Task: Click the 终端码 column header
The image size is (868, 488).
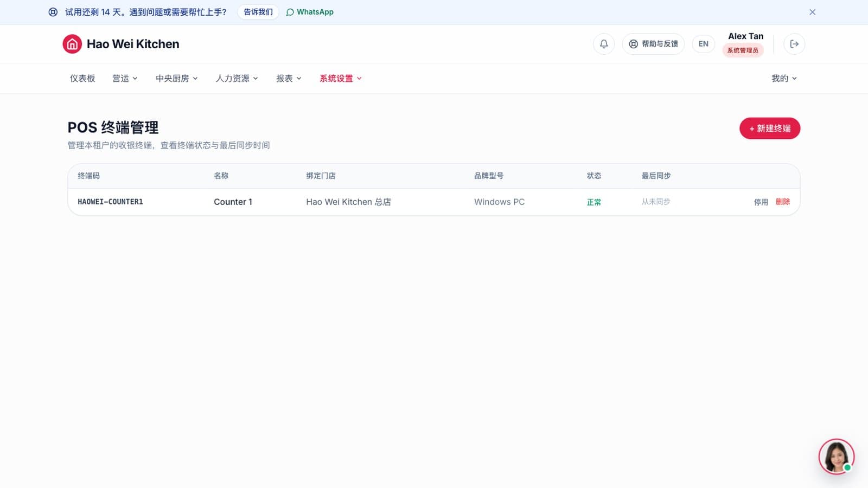Action: point(88,176)
